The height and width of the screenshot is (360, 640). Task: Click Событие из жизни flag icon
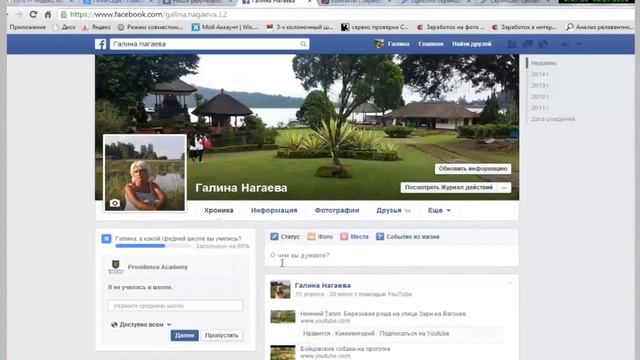tap(380, 236)
